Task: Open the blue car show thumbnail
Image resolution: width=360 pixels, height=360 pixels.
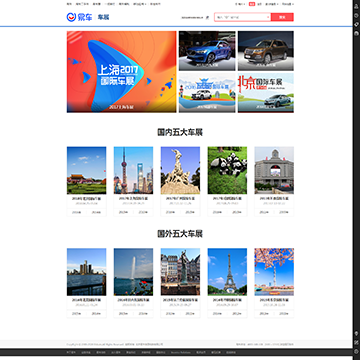Action: 207,51
